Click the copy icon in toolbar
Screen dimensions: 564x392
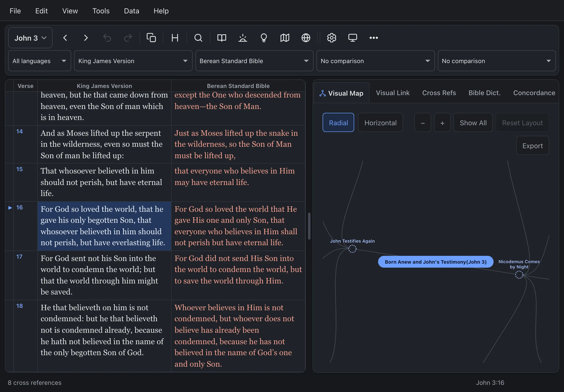(x=151, y=38)
